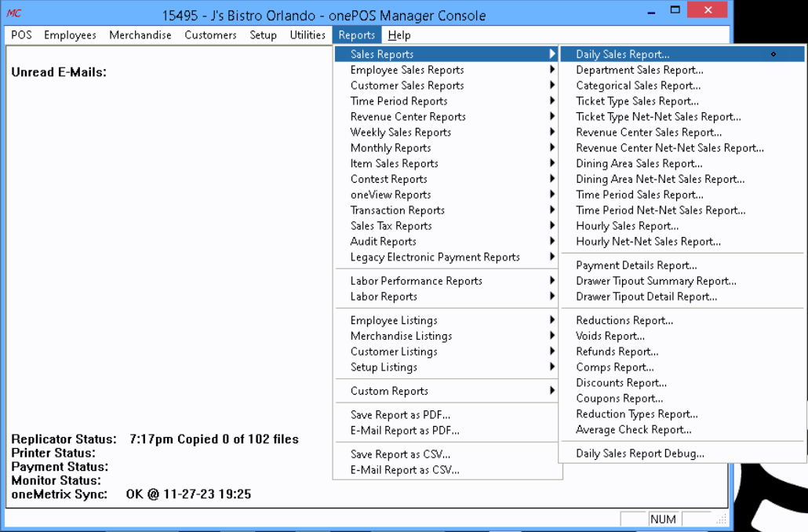Open the Help menu

pos(399,35)
